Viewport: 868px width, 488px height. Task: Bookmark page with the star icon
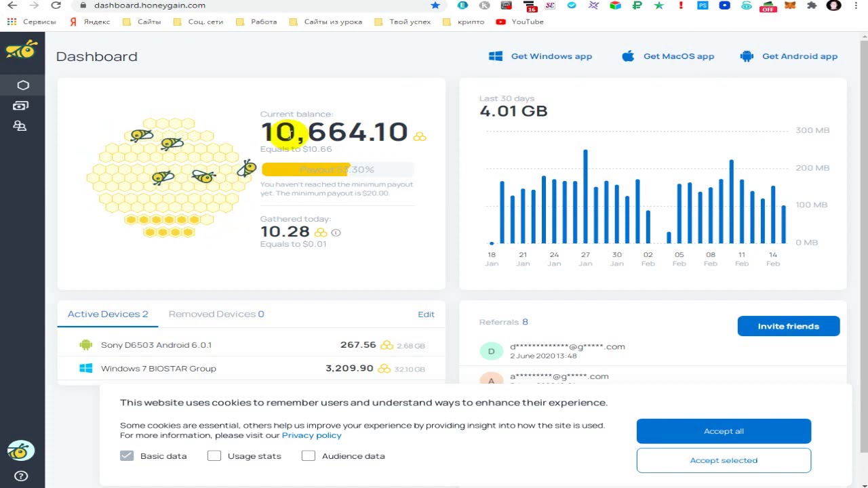pos(435,5)
